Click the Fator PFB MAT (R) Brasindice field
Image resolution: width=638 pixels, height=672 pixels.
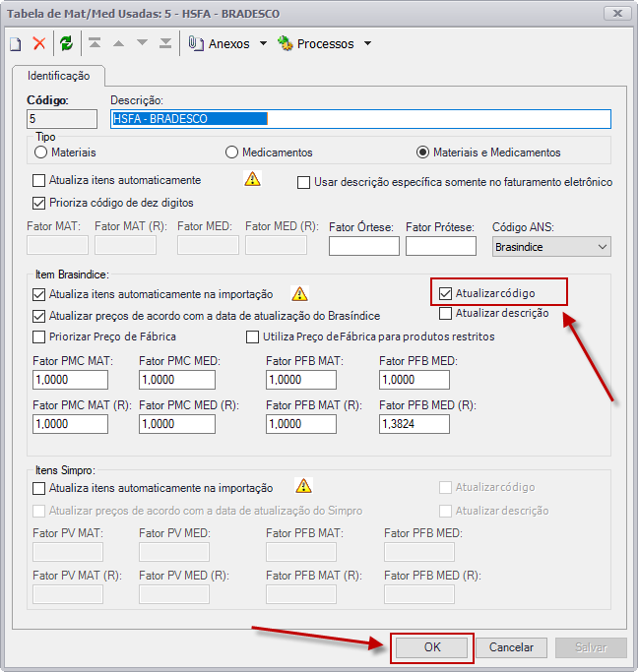pyautogui.click(x=301, y=424)
